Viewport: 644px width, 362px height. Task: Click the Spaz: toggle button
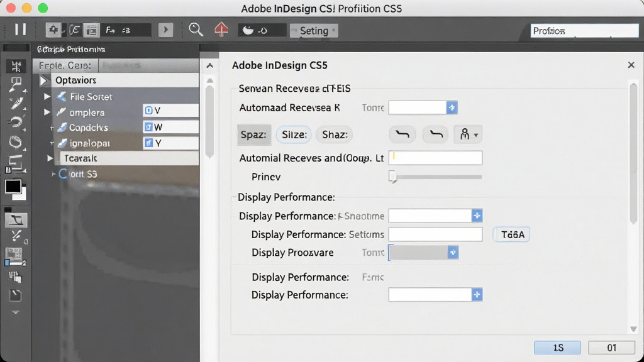254,134
